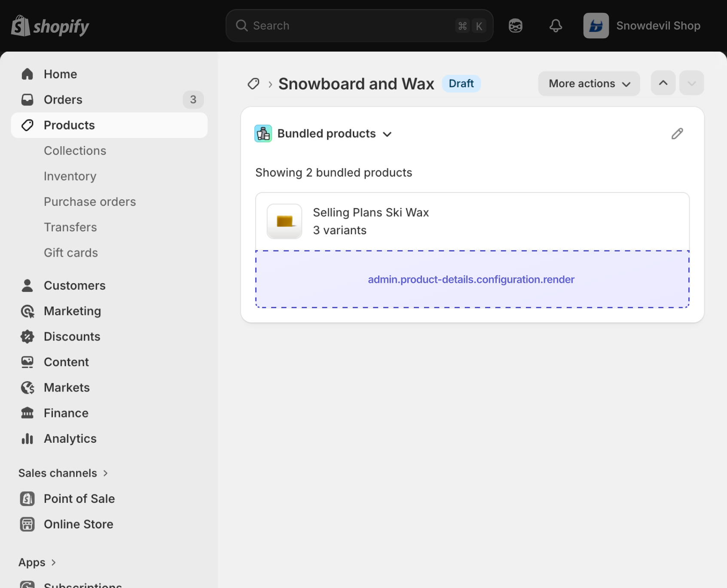Click the Markets globe icon
727x588 pixels.
[x=27, y=388]
